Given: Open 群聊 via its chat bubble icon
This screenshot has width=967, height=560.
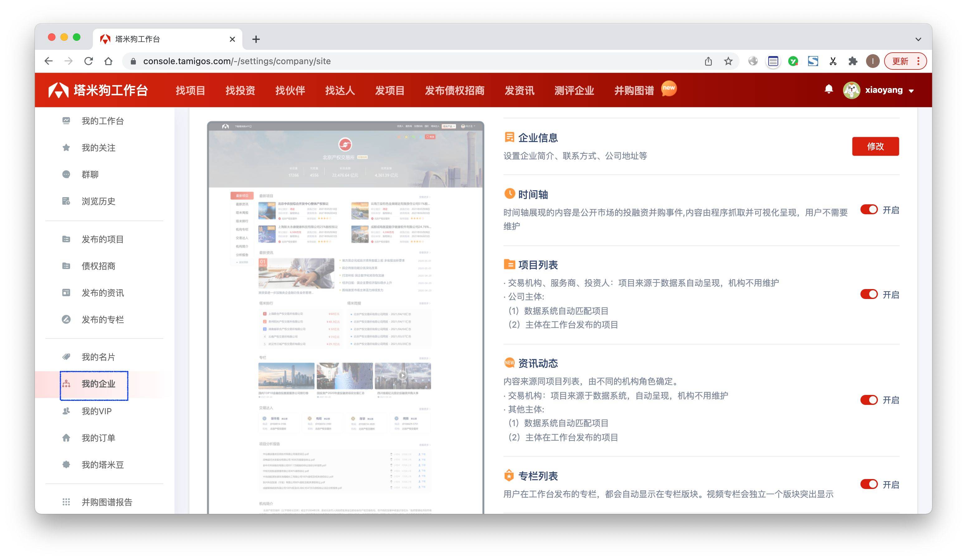Looking at the screenshot, I should pos(66,174).
